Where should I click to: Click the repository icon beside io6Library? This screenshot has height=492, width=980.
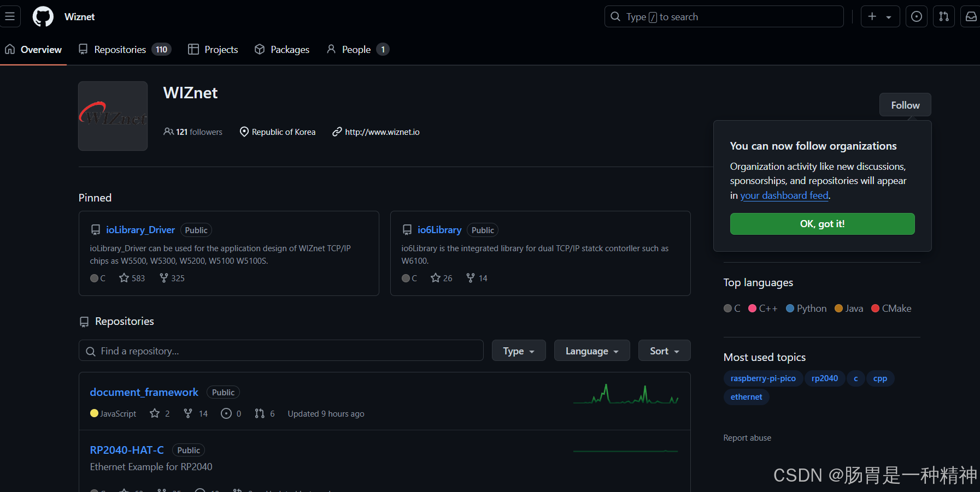coord(407,230)
